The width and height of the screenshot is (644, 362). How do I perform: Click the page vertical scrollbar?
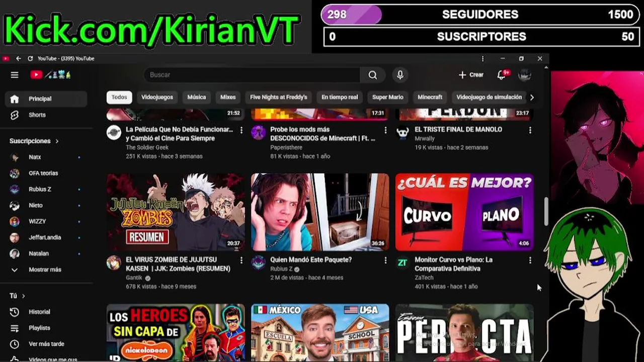546,212
